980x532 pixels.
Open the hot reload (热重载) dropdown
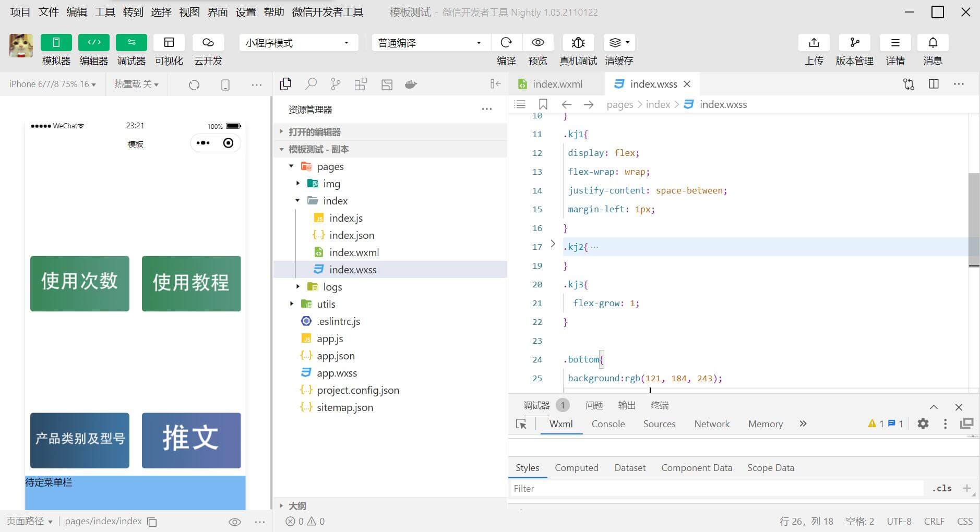(137, 84)
